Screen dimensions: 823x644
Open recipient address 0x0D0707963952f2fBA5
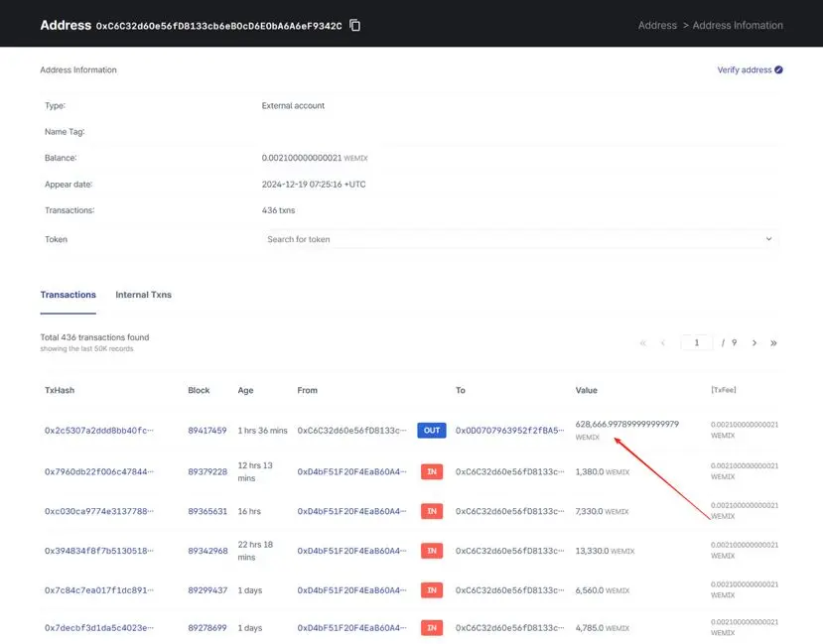pyautogui.click(x=509, y=431)
